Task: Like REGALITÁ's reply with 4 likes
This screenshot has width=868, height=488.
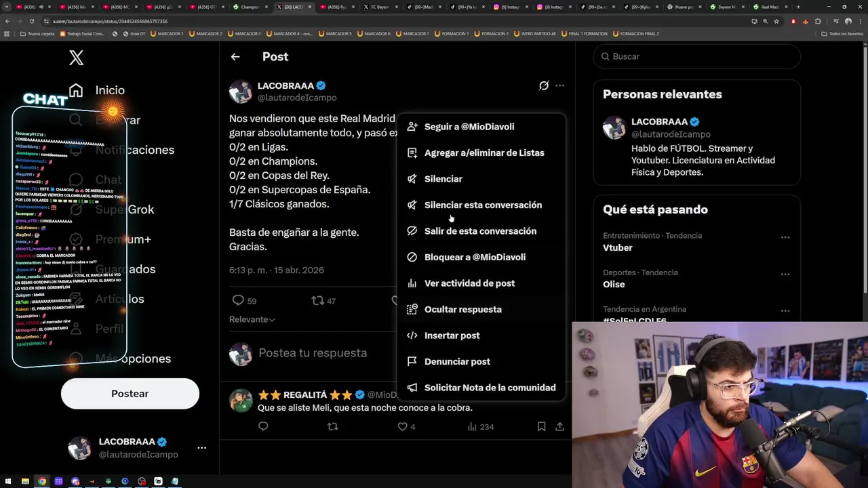Action: pos(403,426)
